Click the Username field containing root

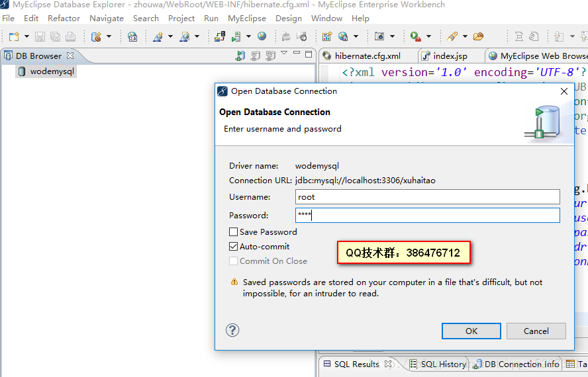[428, 196]
